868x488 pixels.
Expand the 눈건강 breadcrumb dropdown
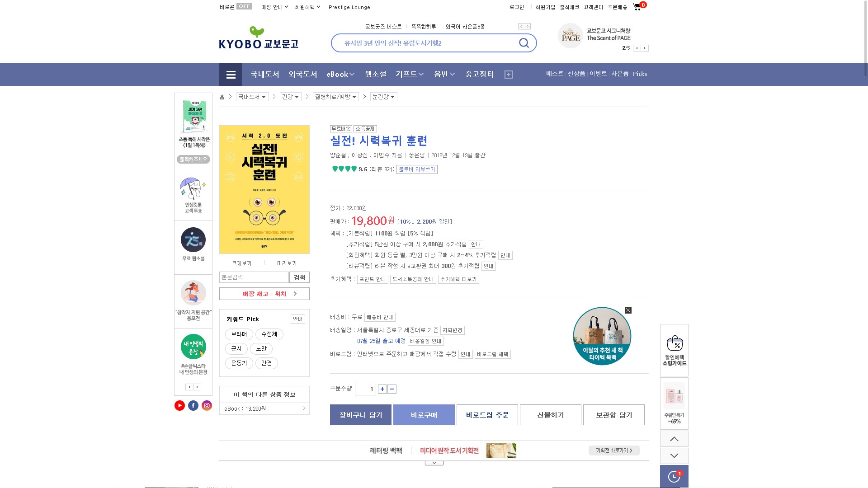(x=384, y=97)
